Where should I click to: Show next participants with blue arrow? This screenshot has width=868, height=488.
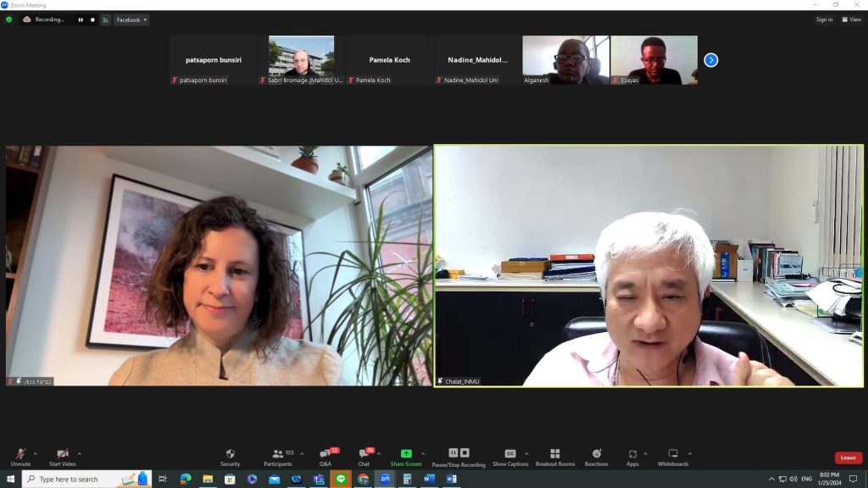(711, 60)
